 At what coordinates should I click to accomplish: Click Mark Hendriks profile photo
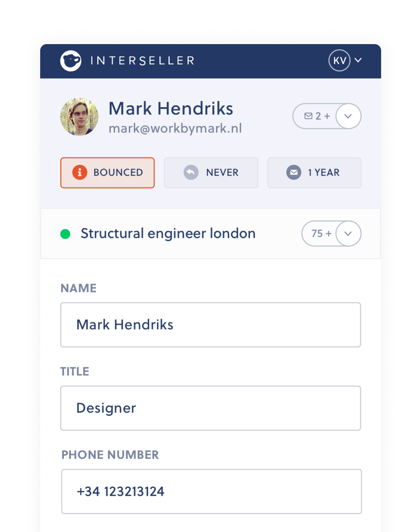(x=79, y=116)
